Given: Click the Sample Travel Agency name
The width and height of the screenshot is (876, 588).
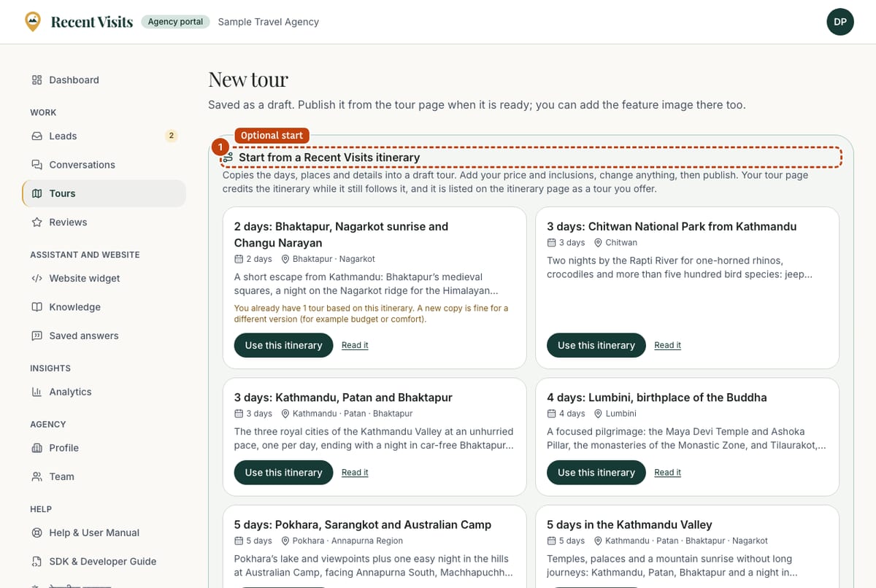Looking at the screenshot, I should (269, 22).
